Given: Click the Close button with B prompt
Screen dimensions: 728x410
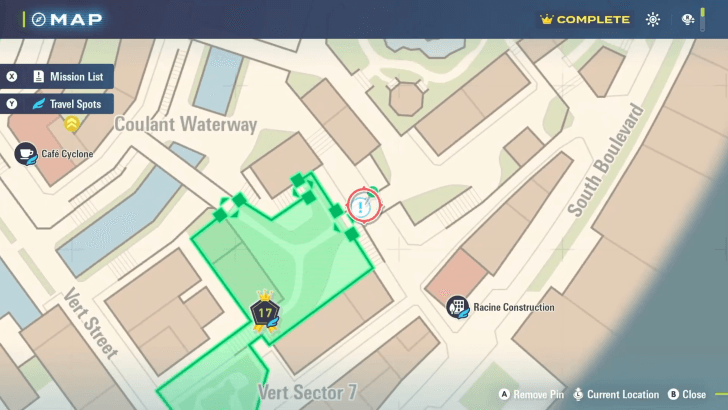Looking at the screenshot, I should point(687,394).
